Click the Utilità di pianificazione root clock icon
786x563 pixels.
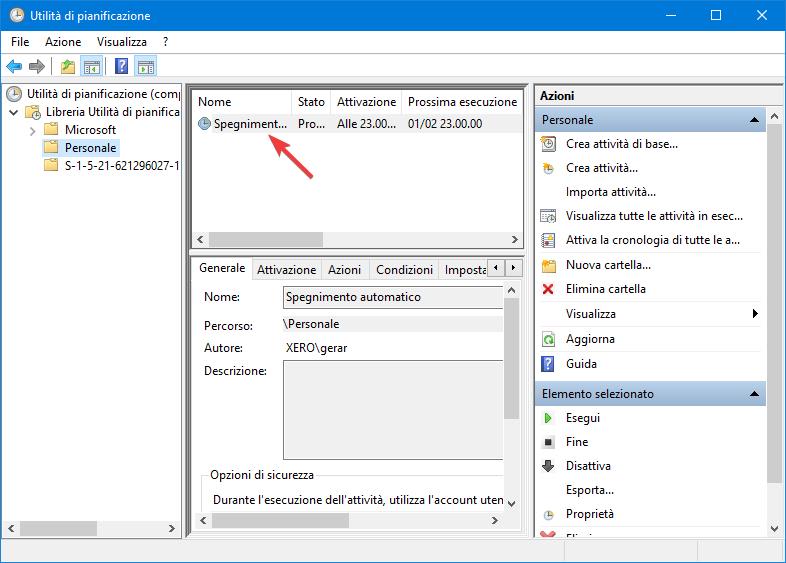pos(14,94)
